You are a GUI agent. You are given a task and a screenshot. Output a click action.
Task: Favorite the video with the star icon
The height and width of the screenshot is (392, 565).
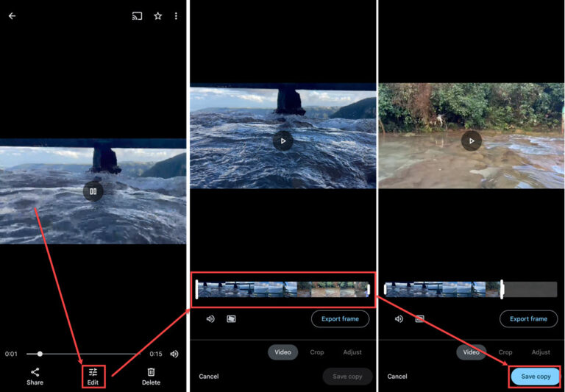(x=158, y=16)
